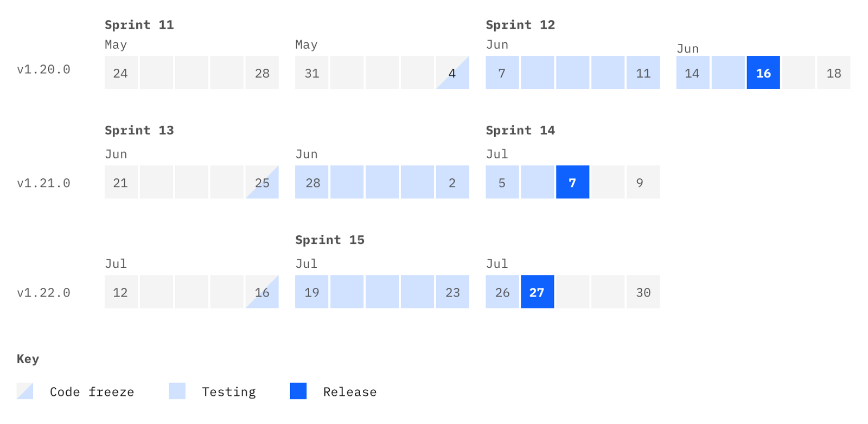Select the Sprint 11 heading
The width and height of the screenshot is (868, 424).
pos(139,25)
